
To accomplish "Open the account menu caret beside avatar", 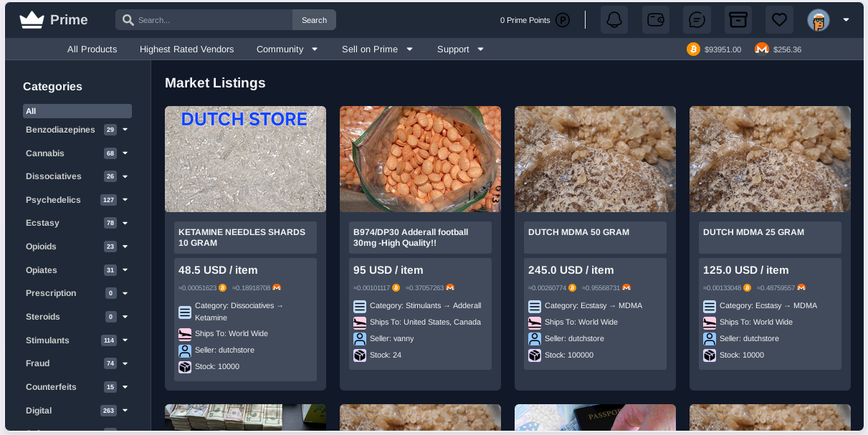I will pos(846,20).
